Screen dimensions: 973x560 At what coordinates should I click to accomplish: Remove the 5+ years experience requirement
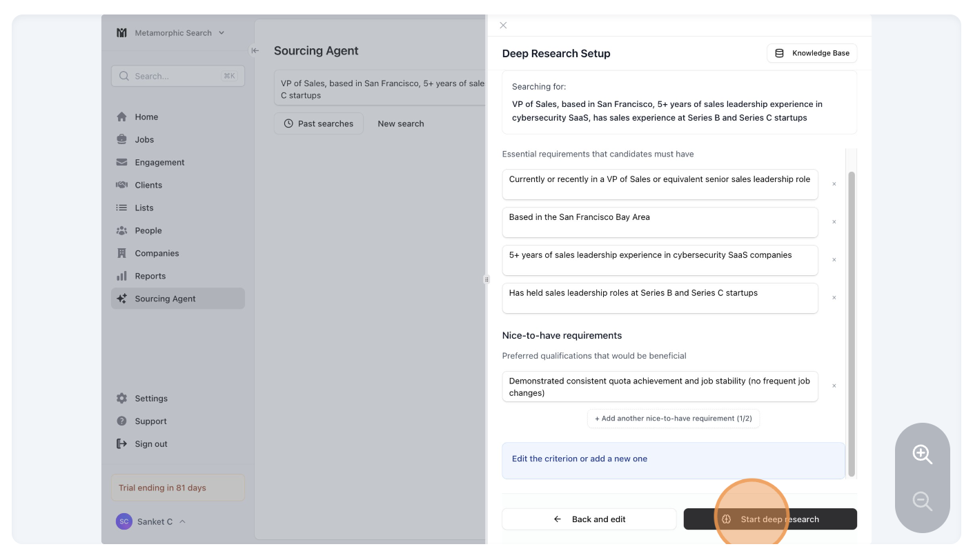point(834,260)
